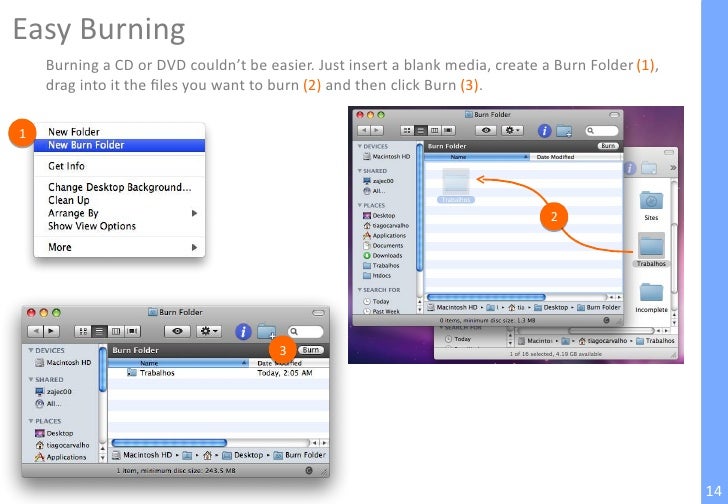Expand the Arrange By submenu
The width and height of the screenshot is (728, 504).
click(119, 213)
